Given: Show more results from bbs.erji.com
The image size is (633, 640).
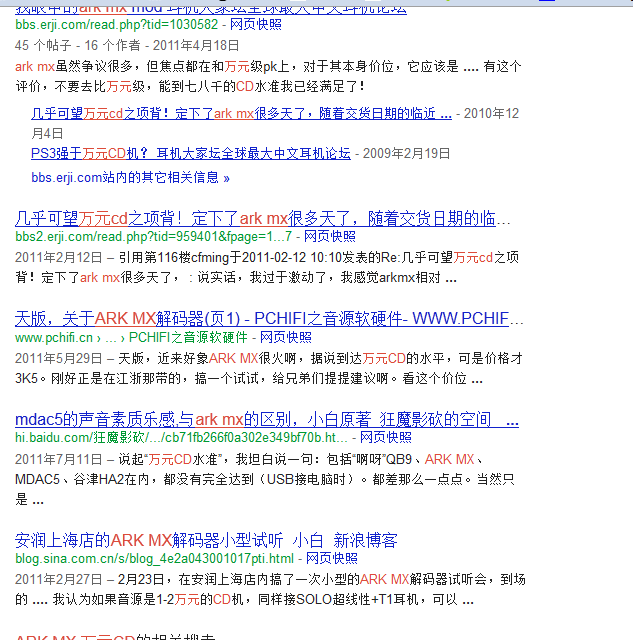Looking at the screenshot, I should click(130, 178).
